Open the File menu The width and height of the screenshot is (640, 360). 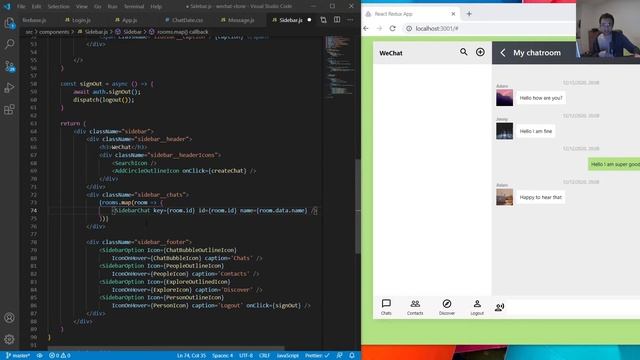21,7
